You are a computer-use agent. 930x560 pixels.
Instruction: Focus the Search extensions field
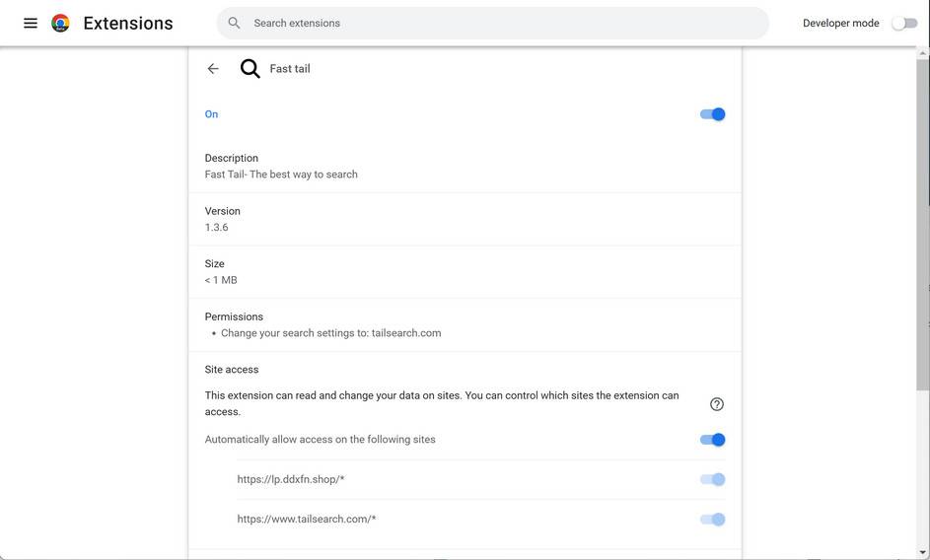click(x=493, y=23)
